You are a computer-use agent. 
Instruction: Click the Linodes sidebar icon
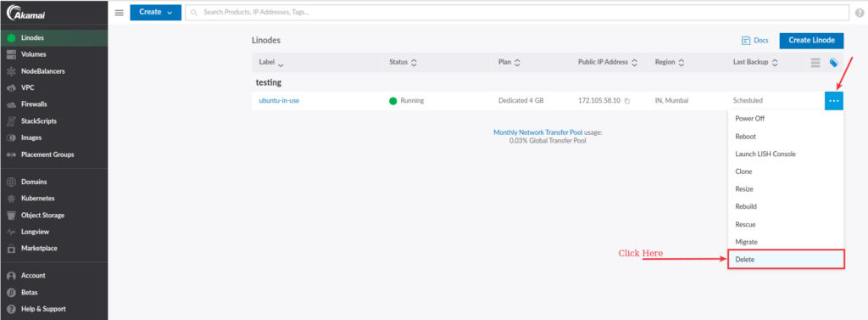pos(11,37)
